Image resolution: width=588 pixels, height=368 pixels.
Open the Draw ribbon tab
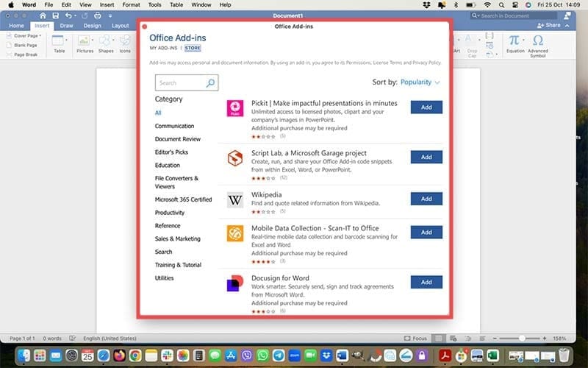(66, 25)
